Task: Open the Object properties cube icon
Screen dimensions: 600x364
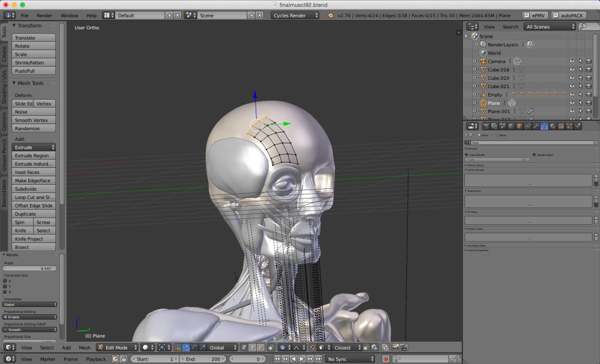Action: (x=519, y=126)
